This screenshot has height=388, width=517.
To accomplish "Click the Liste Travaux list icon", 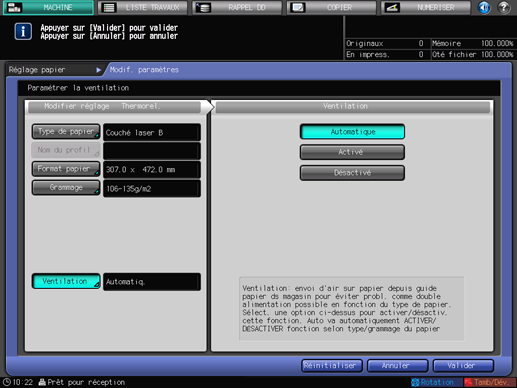I will [109, 8].
